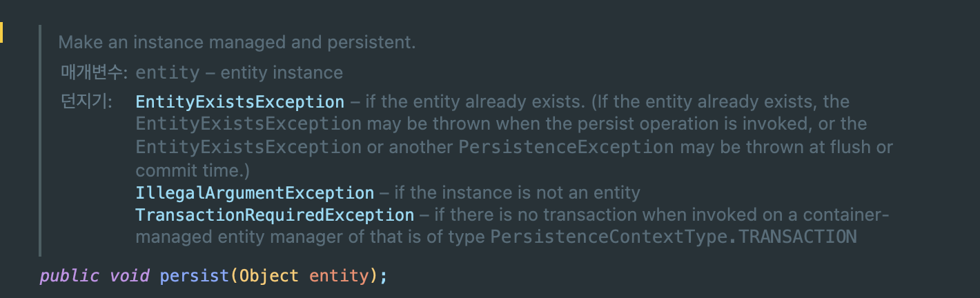
Task: Click the persist method name
Action: pos(194,276)
